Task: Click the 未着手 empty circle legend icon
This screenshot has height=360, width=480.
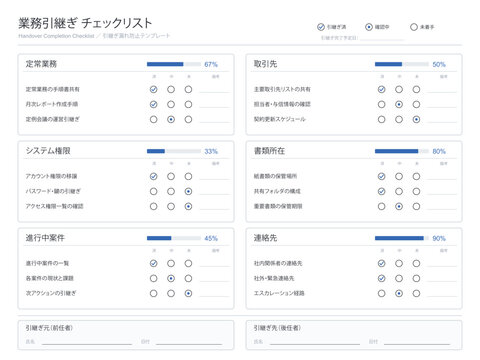Action: (x=414, y=27)
